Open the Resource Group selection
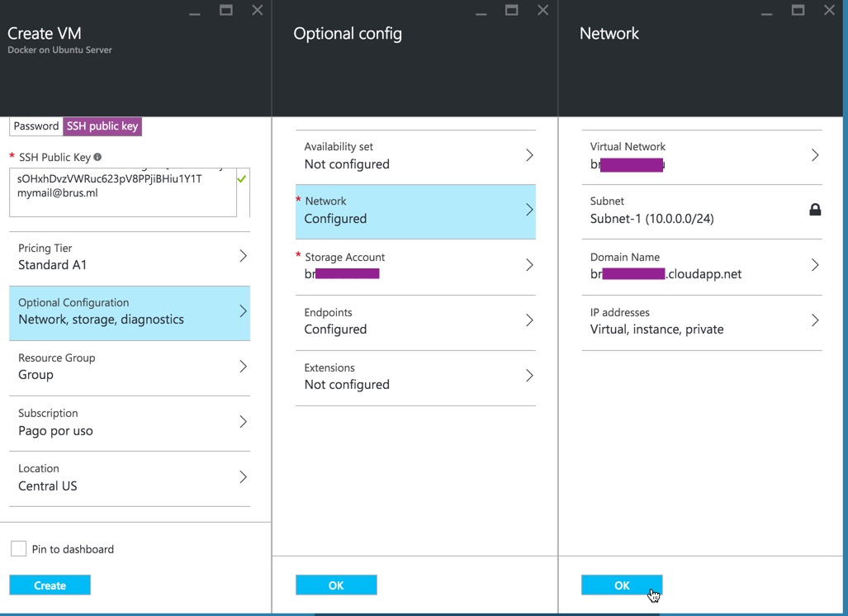Viewport: 848px width, 616px height. 130,367
